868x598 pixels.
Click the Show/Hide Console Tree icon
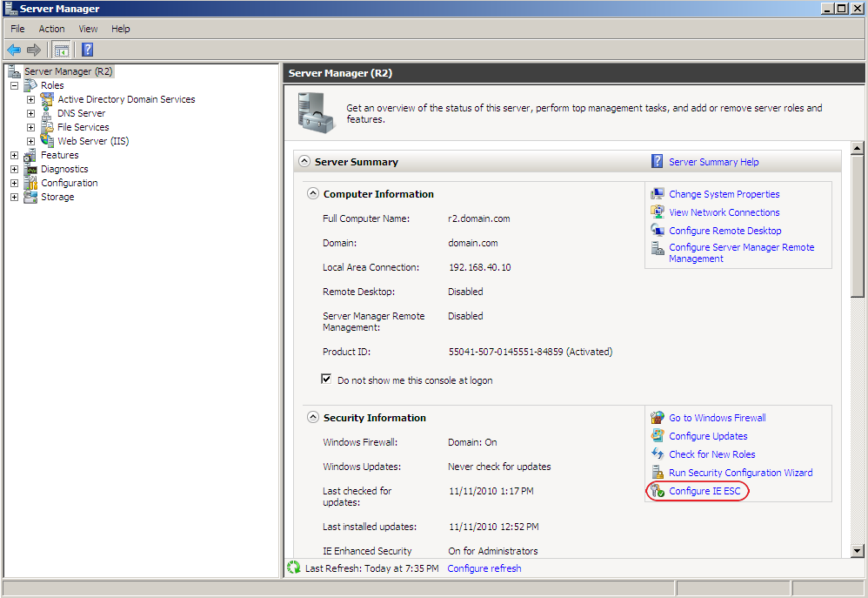pyautogui.click(x=61, y=50)
